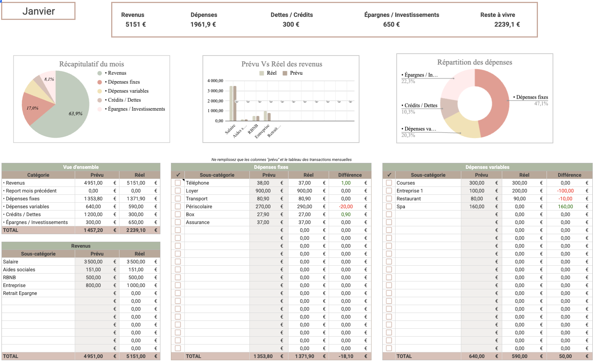Tick the Loyer checkbox
Viewport: 595px width, 364px height.
pos(178,191)
